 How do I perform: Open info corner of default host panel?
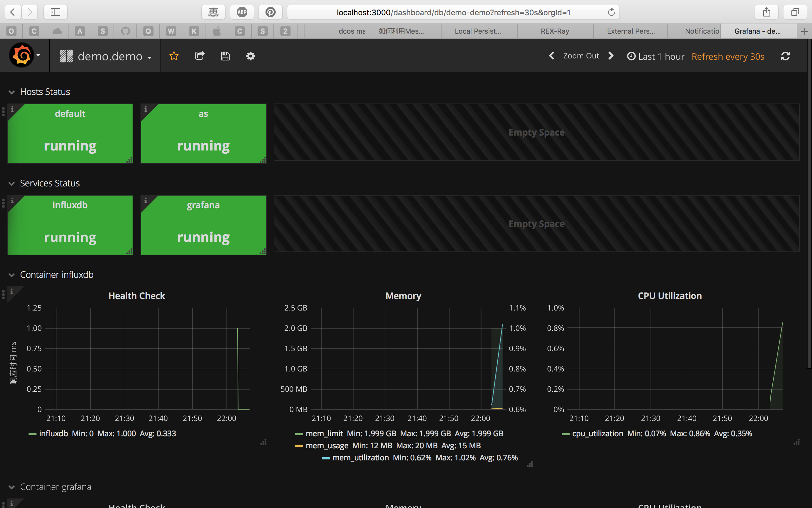pos(12,109)
